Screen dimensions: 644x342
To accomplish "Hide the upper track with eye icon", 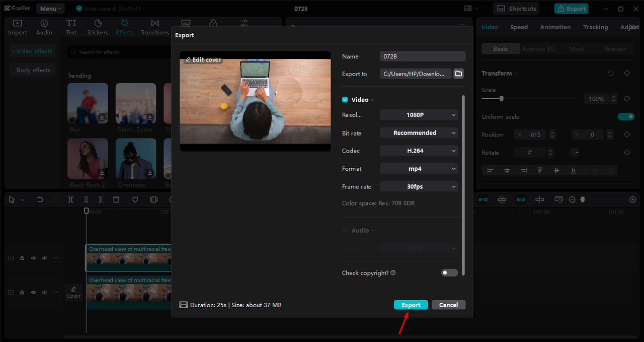I will click(33, 258).
